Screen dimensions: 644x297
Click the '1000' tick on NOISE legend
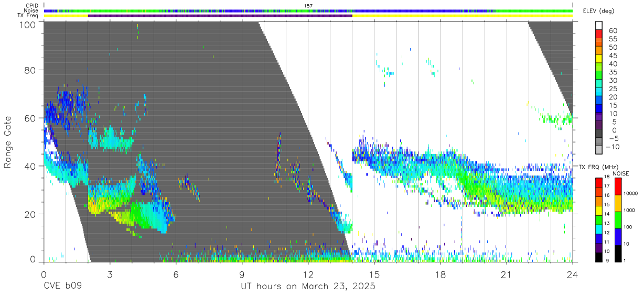tap(629, 211)
